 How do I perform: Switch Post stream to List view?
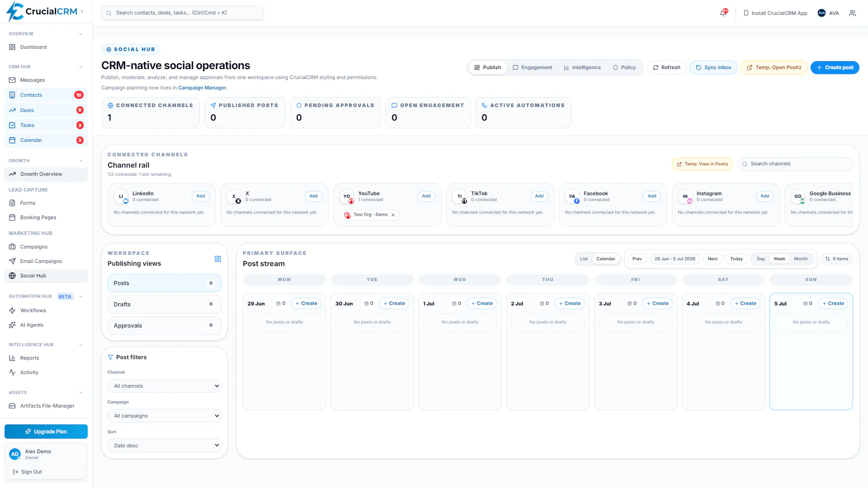pos(584,259)
